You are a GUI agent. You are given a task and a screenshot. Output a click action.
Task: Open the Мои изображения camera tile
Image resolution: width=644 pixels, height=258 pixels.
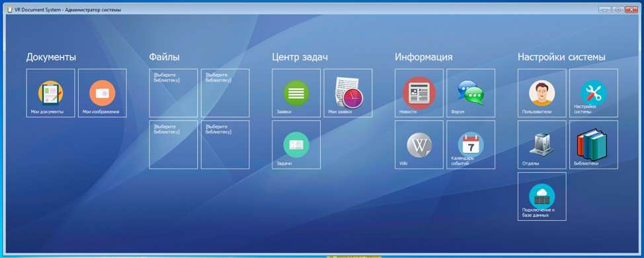[x=102, y=93]
